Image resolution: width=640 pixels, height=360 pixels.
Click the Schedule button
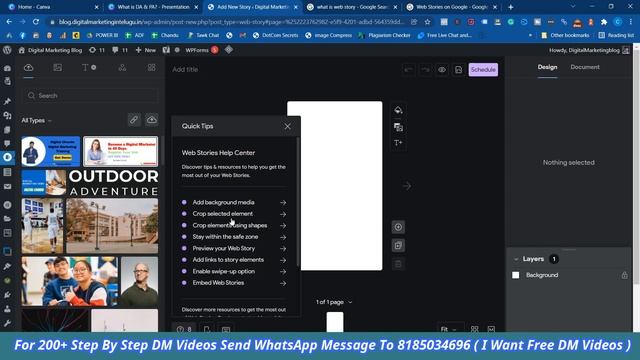pyautogui.click(x=483, y=70)
